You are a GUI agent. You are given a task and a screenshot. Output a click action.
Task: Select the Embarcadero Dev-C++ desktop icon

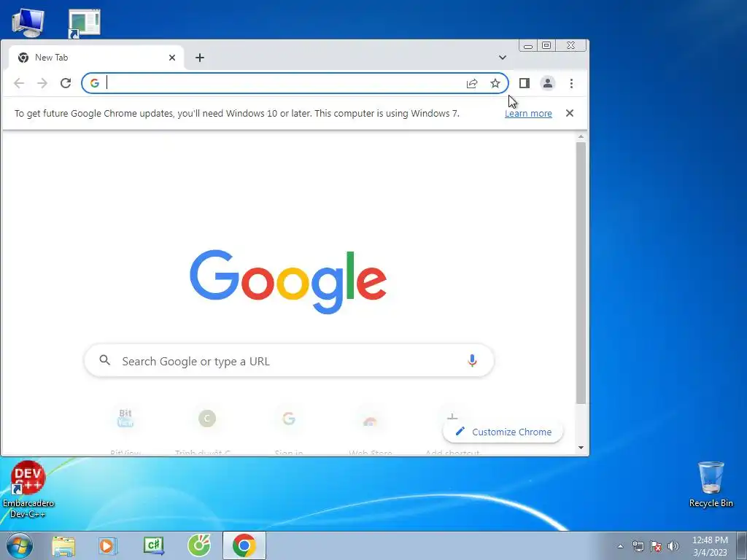click(28, 489)
